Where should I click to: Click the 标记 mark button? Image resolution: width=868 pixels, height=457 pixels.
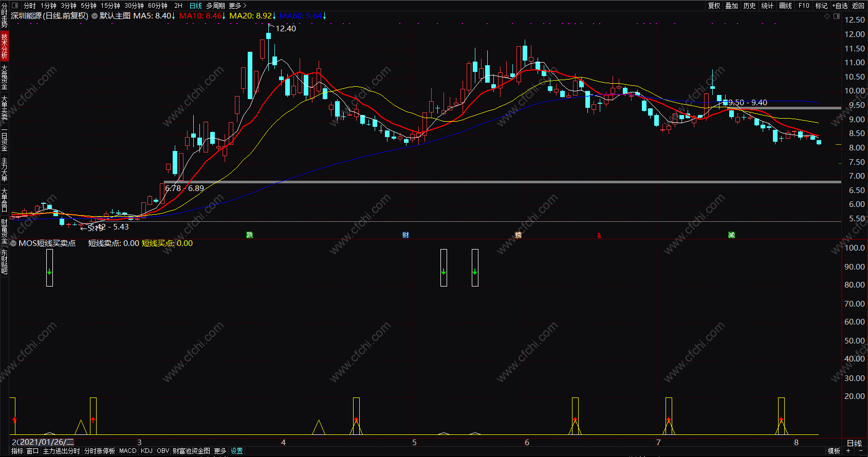(822, 6)
